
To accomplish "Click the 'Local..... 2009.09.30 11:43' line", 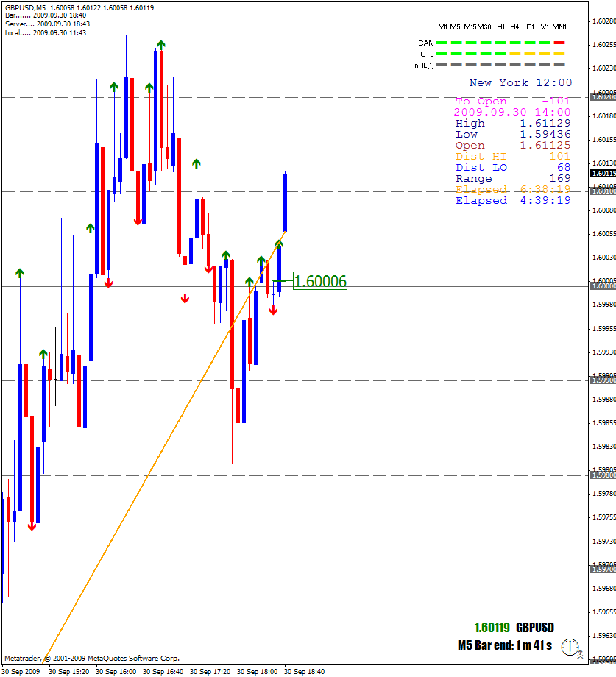I will pyautogui.click(x=46, y=33).
